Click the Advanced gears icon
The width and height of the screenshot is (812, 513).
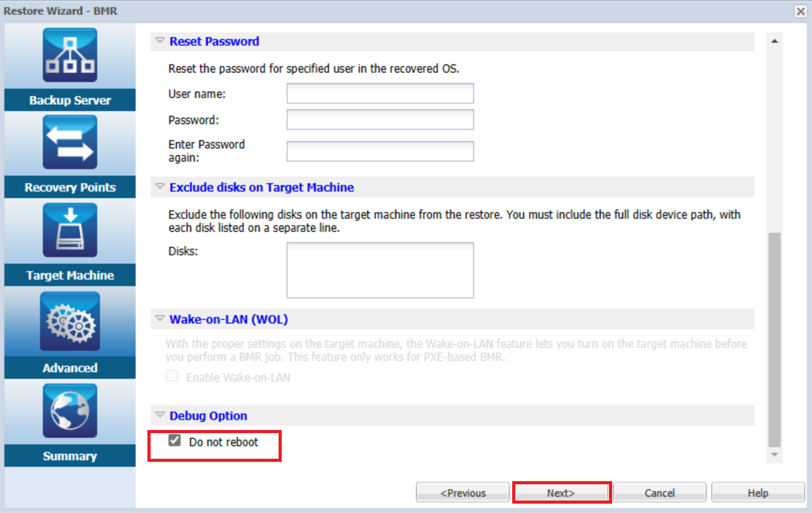(70, 321)
